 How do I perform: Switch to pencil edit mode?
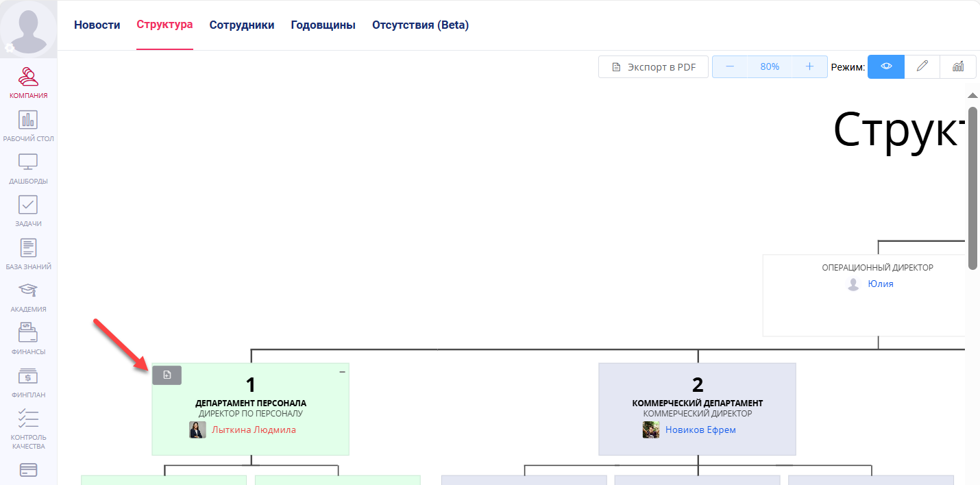pyautogui.click(x=922, y=66)
